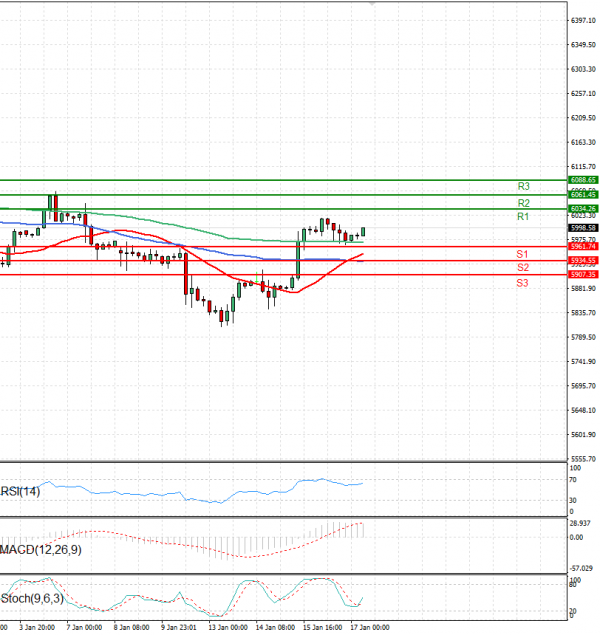Select the 5961.74 red price tag
This screenshot has width=600, height=635.
point(584,246)
